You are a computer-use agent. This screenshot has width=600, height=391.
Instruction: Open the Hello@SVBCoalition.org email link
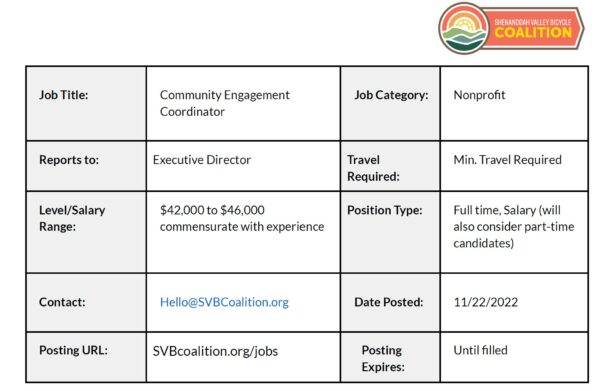click(224, 302)
